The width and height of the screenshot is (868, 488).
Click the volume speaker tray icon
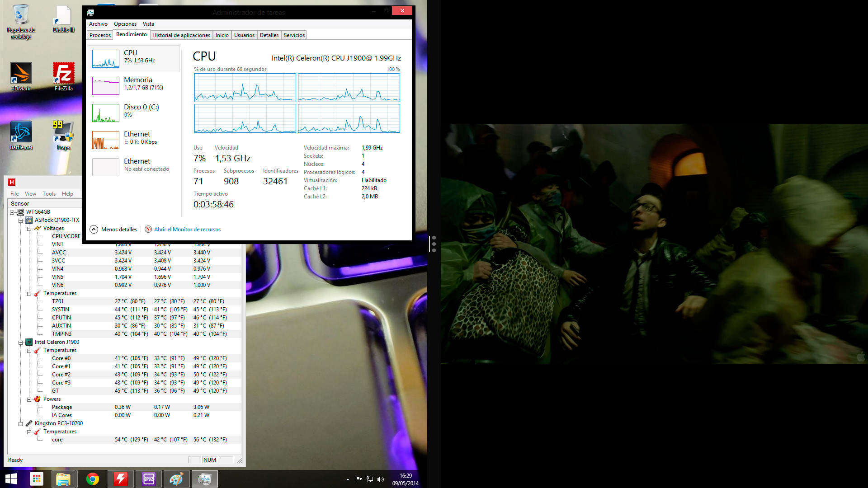point(381,479)
